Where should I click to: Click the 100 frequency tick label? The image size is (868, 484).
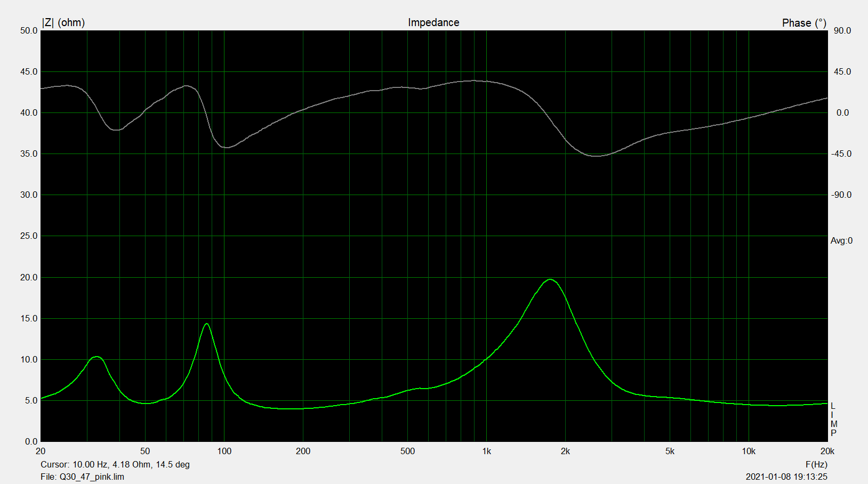[x=224, y=451]
